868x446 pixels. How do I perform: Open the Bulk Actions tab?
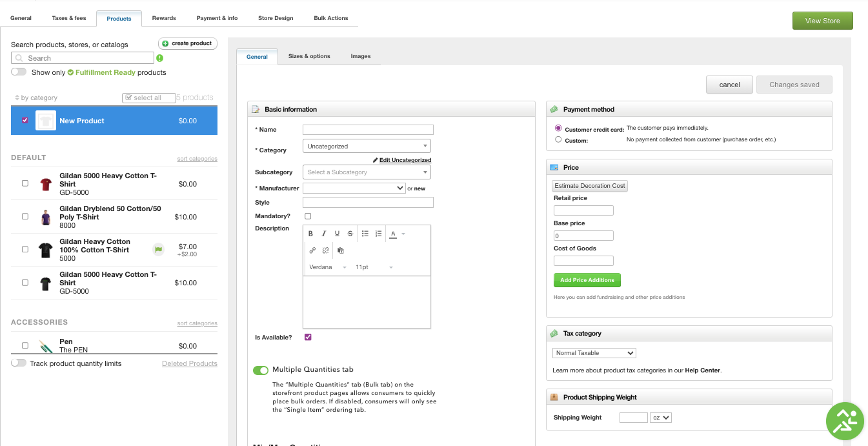coord(331,18)
